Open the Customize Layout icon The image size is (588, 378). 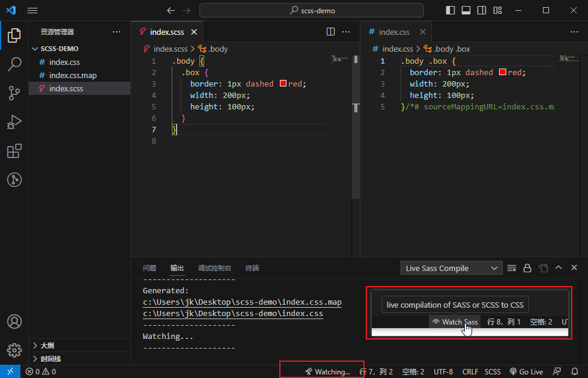(498, 10)
